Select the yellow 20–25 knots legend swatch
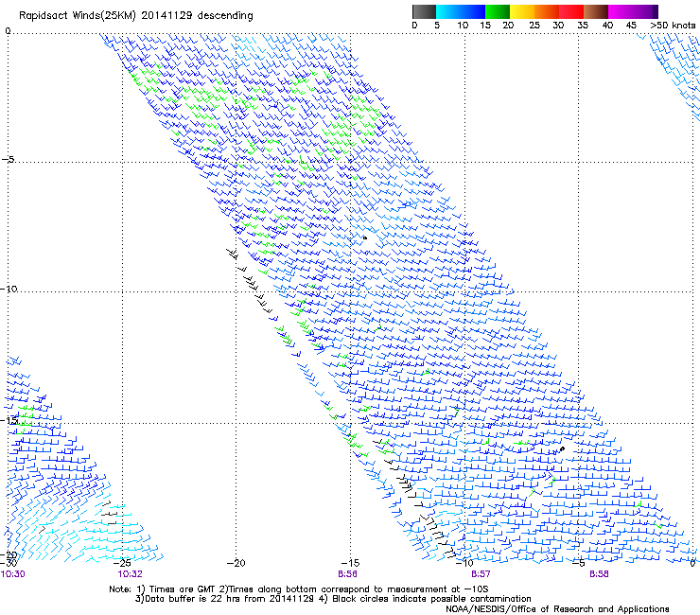700x615 pixels. coord(522,11)
